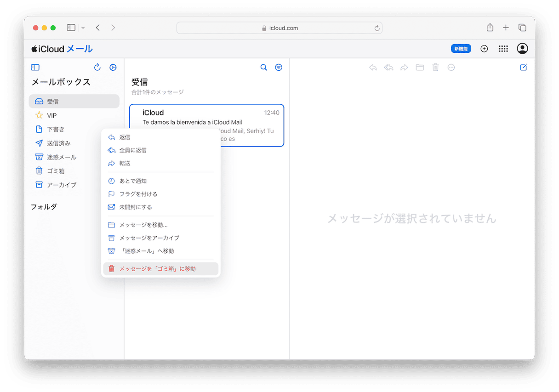
Task: Choose 返信 from context menu
Action: pos(160,137)
